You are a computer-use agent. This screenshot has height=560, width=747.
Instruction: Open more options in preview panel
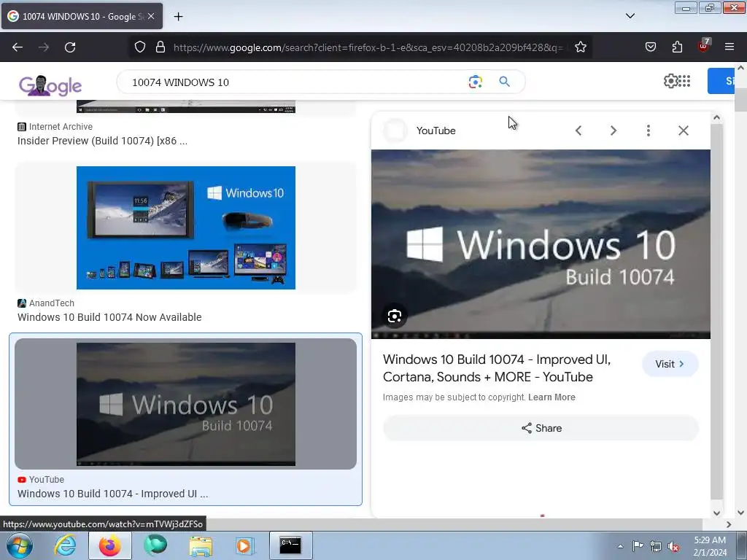click(649, 131)
